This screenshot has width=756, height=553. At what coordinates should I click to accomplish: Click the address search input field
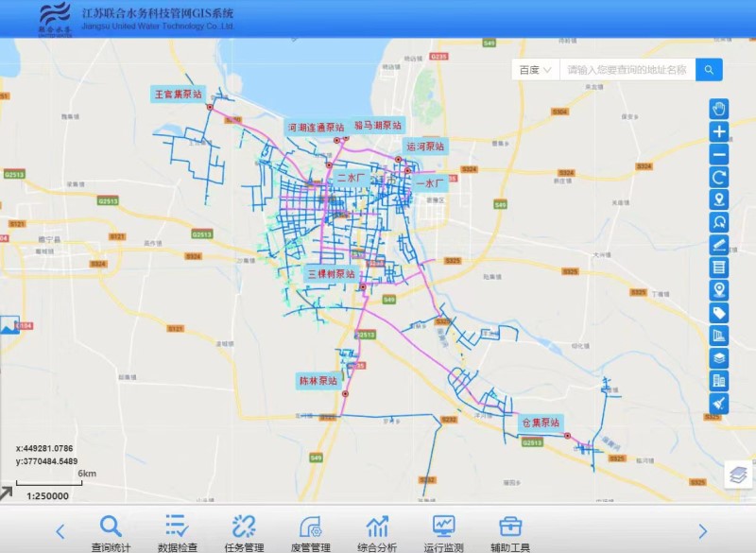click(x=627, y=70)
